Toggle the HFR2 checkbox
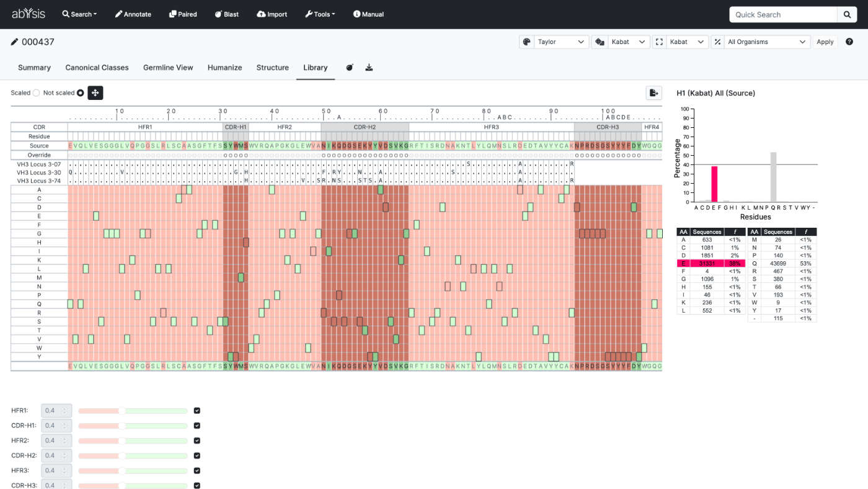 pos(197,441)
